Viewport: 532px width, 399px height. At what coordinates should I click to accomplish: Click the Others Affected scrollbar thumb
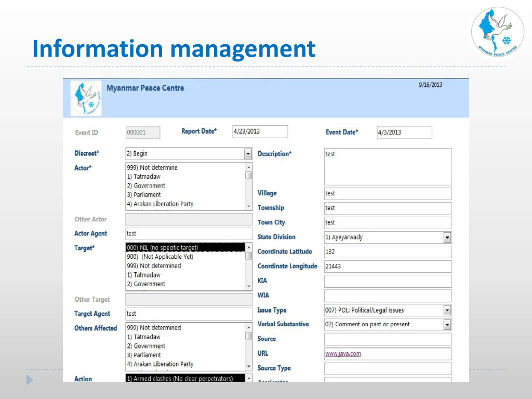click(249, 335)
